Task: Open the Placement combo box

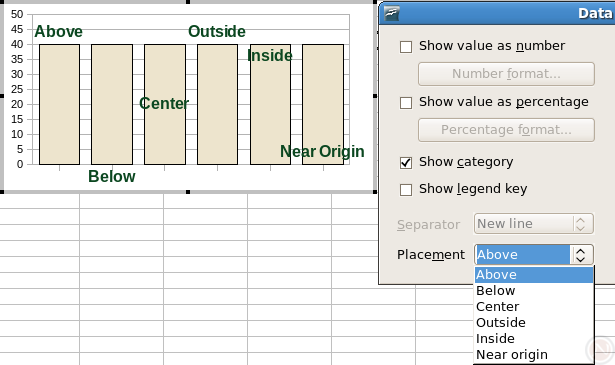Action: coord(533,255)
